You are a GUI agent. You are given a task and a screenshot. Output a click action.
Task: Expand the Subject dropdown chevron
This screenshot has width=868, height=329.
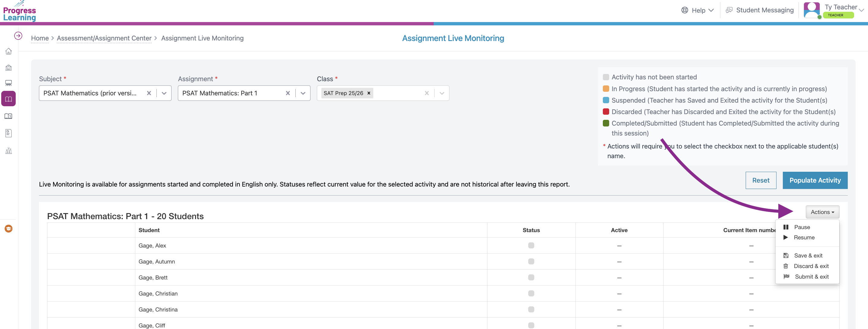pos(164,93)
